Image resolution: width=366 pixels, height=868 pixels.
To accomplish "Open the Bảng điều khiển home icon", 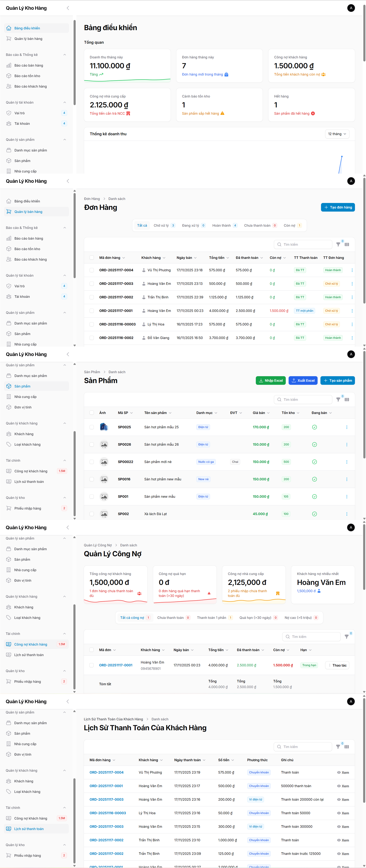I will tap(9, 28).
